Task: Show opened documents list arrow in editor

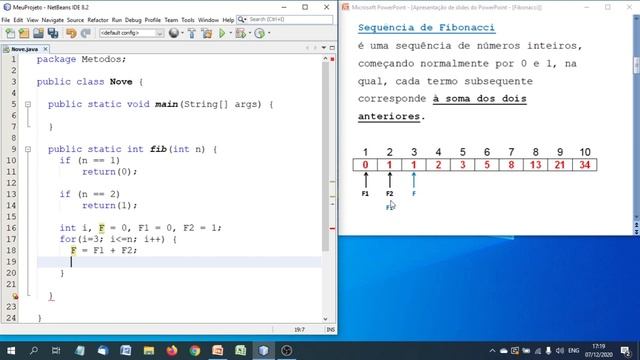Action: (x=324, y=48)
